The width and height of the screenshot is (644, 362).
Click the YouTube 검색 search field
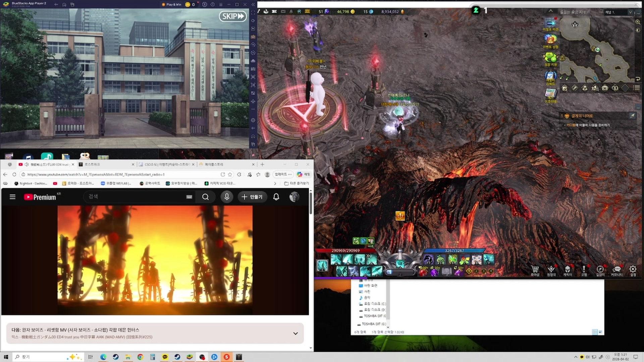134,197
